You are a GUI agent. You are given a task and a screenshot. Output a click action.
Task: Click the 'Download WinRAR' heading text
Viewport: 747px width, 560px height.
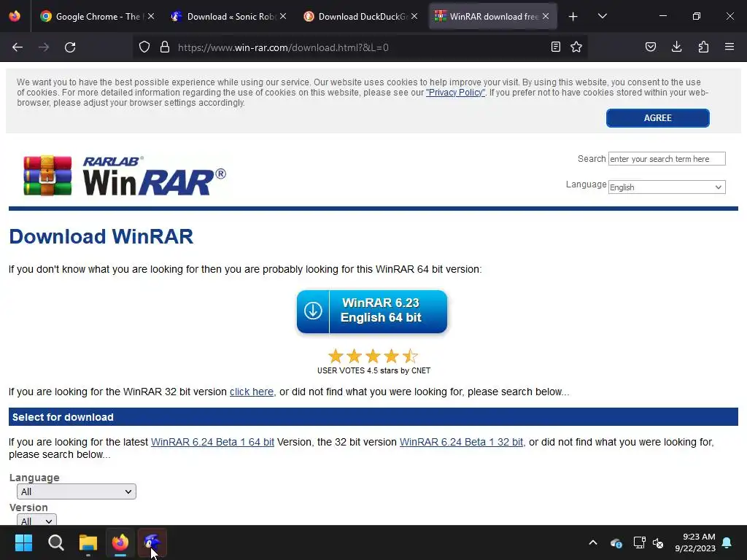101,237
